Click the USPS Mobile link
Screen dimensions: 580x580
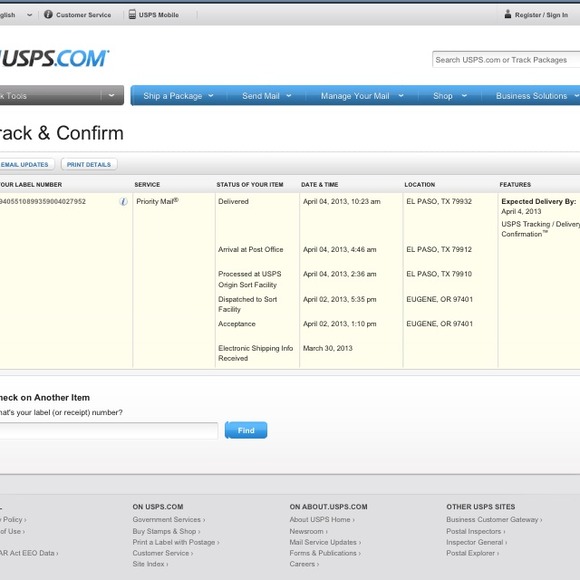[159, 15]
